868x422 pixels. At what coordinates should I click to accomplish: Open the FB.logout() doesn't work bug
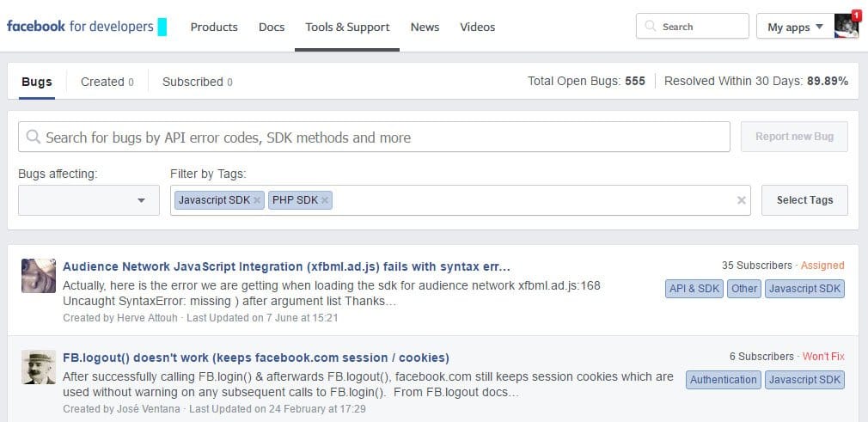pyautogui.click(x=255, y=358)
